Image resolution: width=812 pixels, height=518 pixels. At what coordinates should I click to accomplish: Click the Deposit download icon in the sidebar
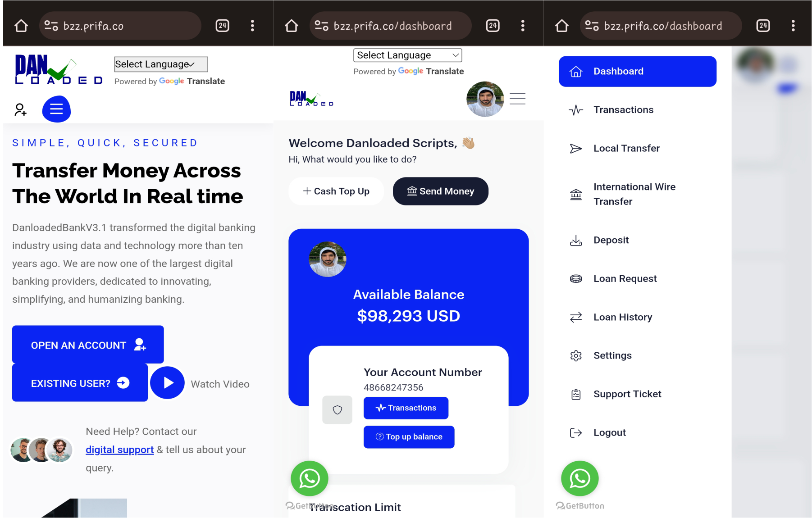pos(576,241)
